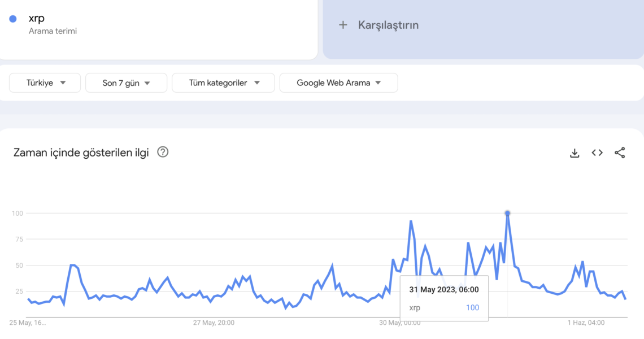
Task: Click the Karşılaştırın compare button
Action: pyautogui.click(x=388, y=25)
